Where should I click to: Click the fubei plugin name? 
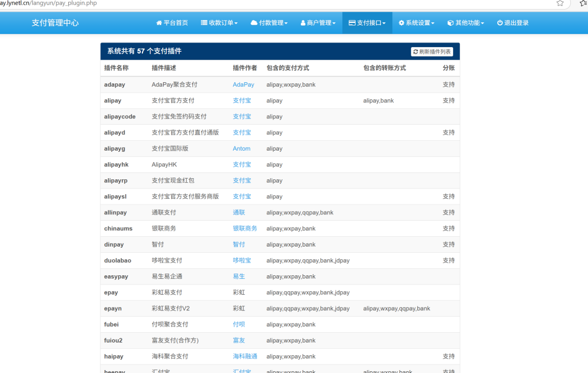(x=111, y=325)
